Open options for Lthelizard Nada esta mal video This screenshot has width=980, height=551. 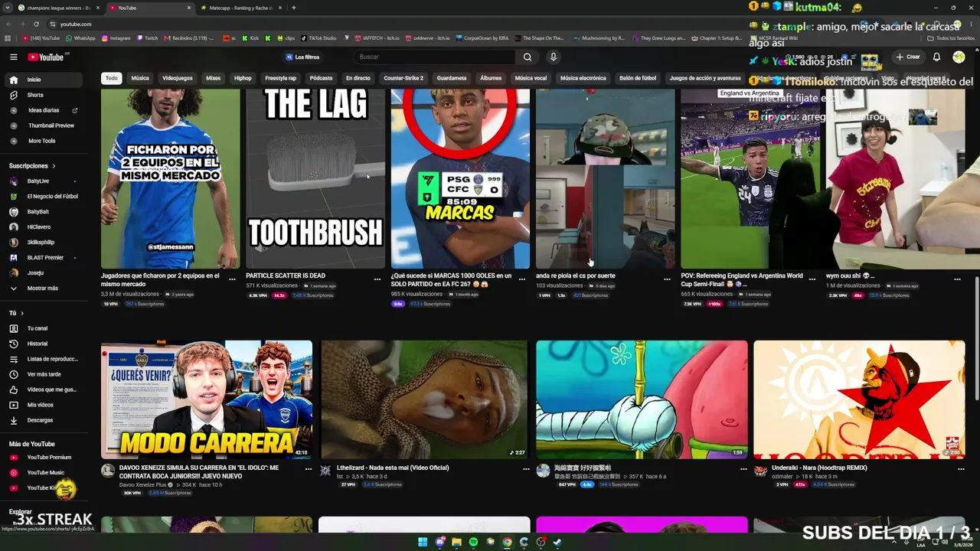526,468
